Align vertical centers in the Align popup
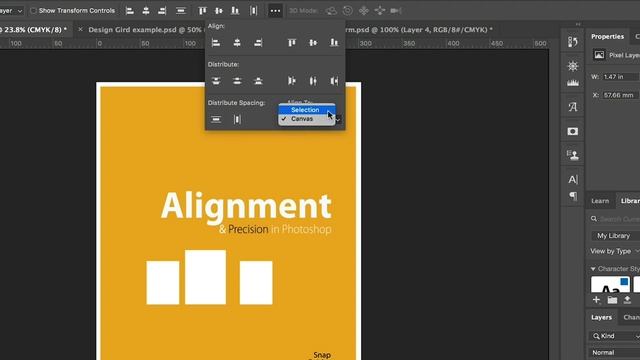 [x=313, y=42]
